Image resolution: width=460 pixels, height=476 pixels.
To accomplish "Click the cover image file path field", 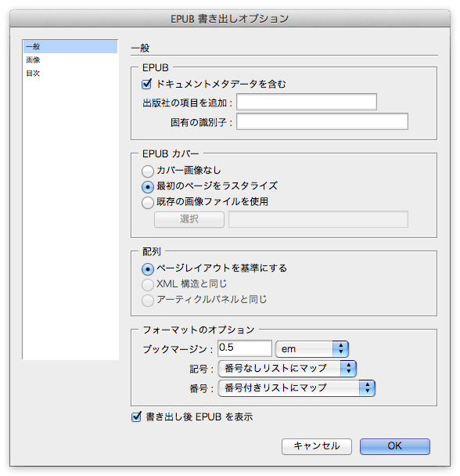I will [x=318, y=219].
